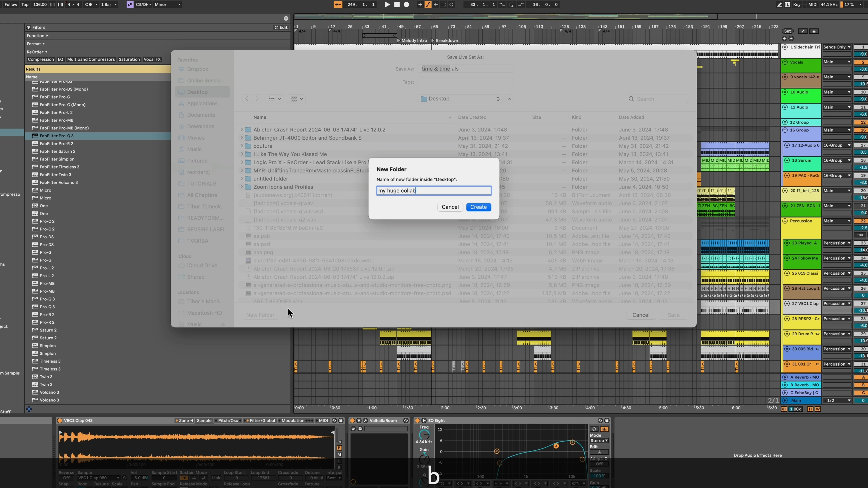868x488 pixels.
Task: Enable Draw Mode pencil icon
Action: [x=779, y=4]
